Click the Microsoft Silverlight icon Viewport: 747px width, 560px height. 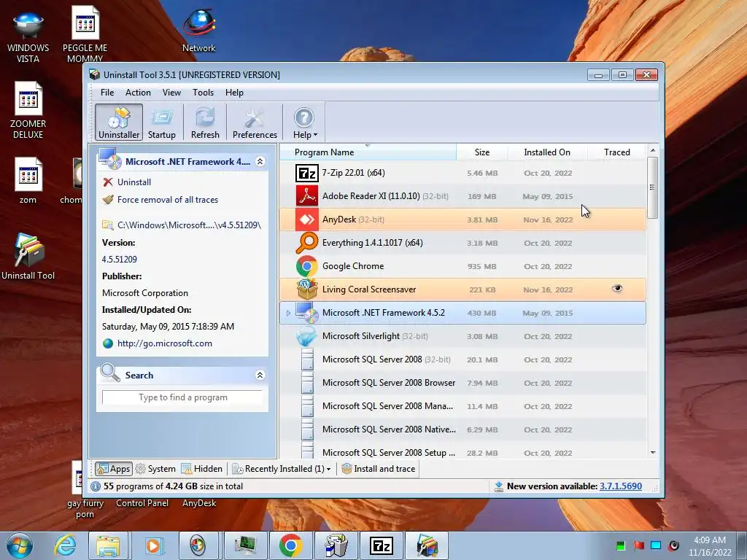pyautogui.click(x=307, y=336)
